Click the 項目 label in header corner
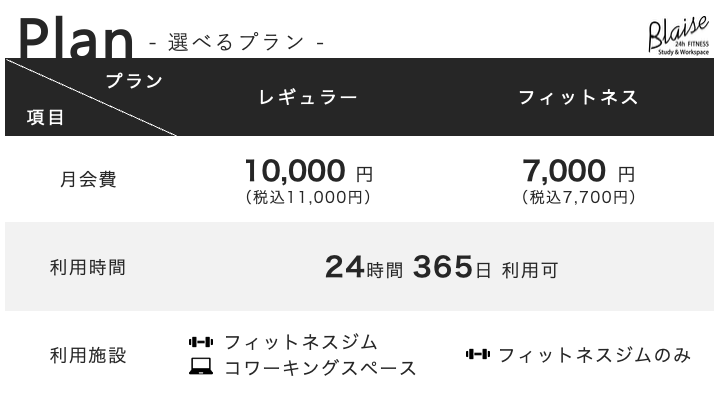The height and width of the screenshot is (405, 720). 45,118
